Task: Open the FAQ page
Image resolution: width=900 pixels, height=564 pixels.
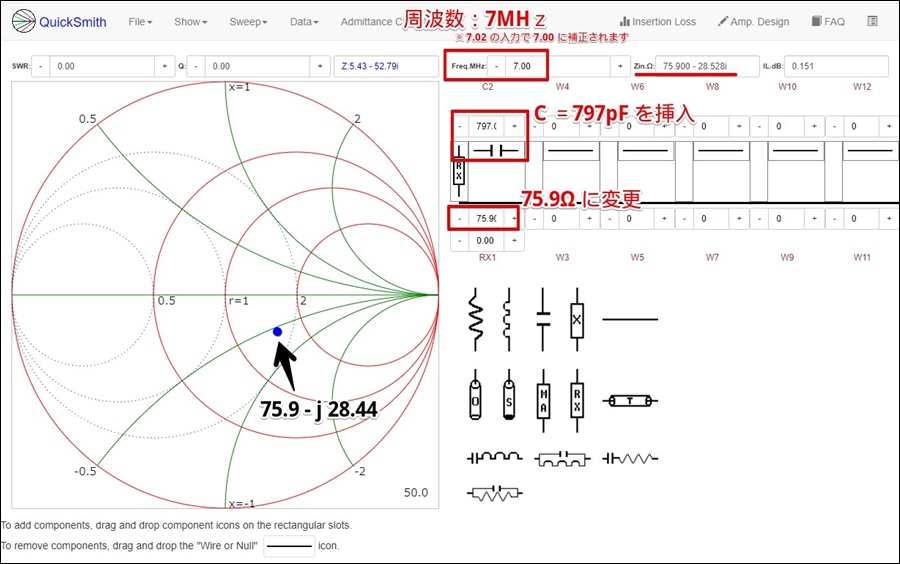Action: coord(828,22)
